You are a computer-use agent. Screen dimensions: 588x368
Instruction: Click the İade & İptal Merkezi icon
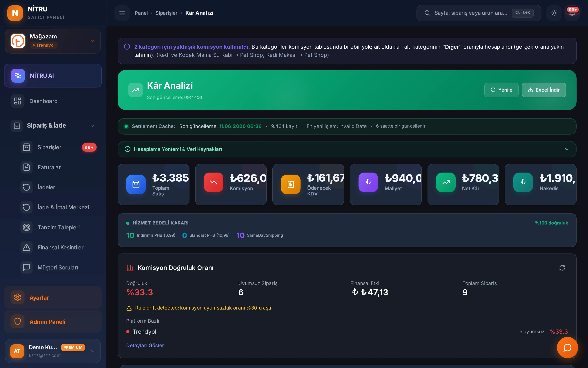pos(27,207)
